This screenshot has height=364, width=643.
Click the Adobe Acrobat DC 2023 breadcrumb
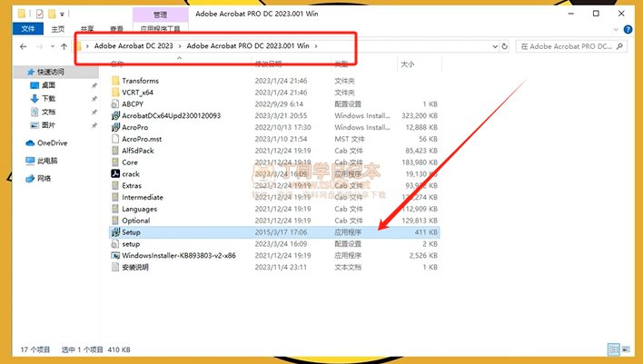tap(134, 45)
